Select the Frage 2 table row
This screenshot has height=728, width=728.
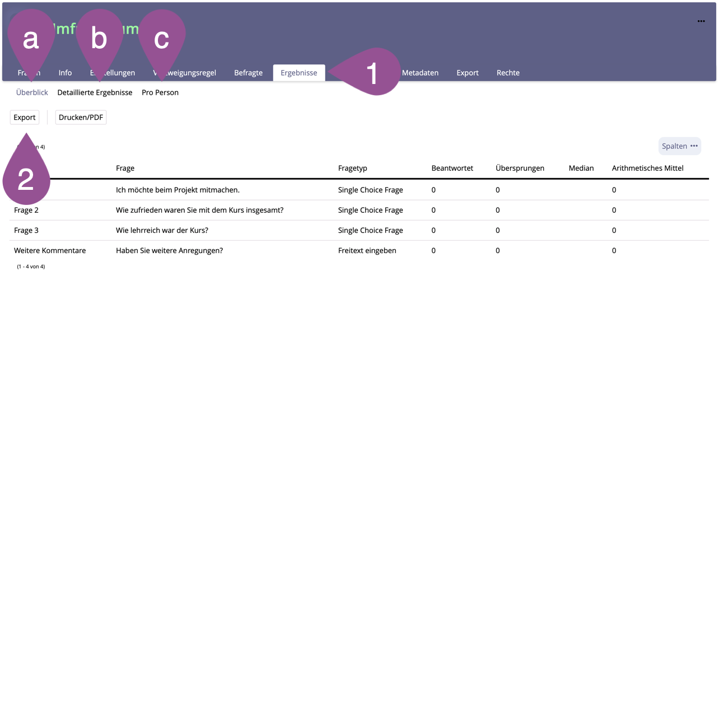[26, 210]
